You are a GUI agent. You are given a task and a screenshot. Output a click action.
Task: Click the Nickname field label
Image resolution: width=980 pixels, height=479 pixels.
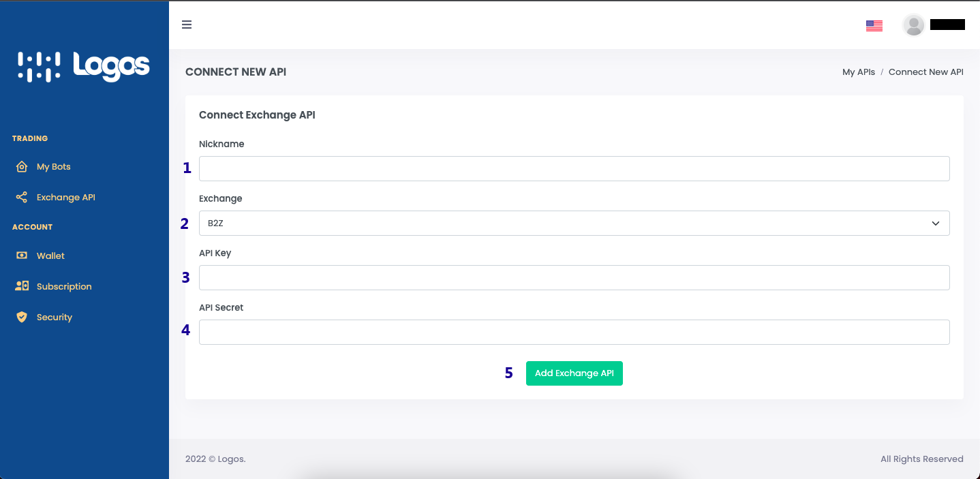coord(221,144)
